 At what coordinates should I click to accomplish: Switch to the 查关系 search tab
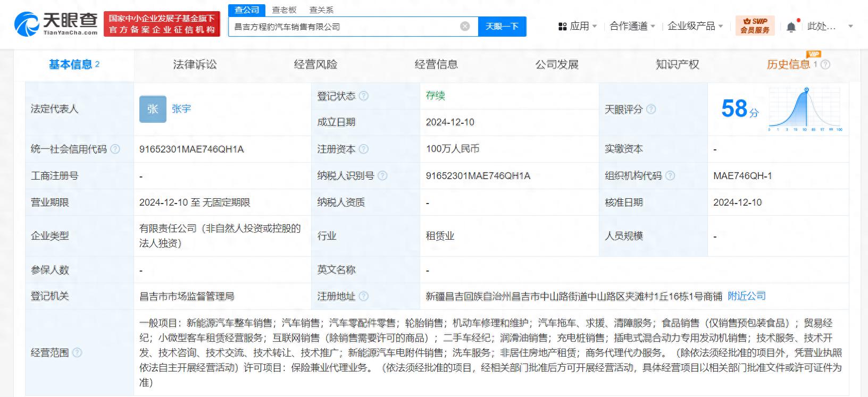[x=321, y=10]
